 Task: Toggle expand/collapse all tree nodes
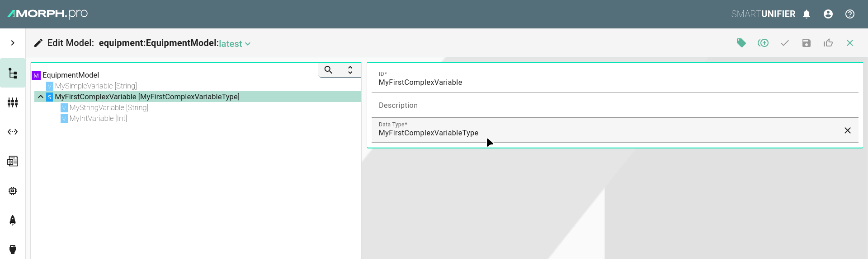(350, 70)
